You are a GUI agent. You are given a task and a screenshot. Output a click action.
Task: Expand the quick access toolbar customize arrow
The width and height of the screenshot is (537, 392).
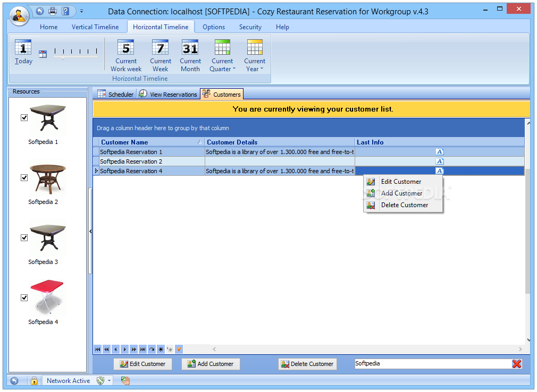click(81, 11)
